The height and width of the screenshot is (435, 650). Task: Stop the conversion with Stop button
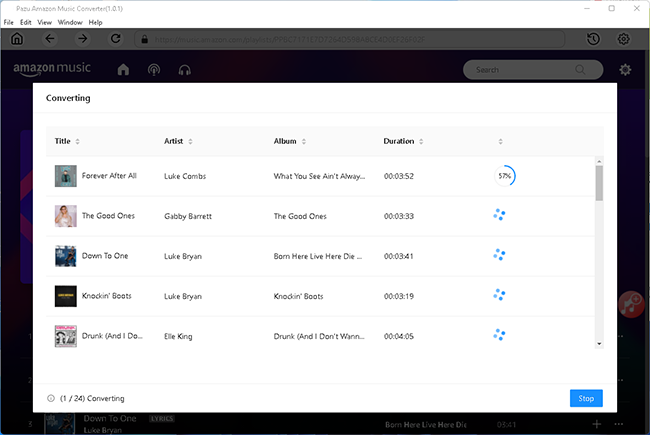[586, 398]
